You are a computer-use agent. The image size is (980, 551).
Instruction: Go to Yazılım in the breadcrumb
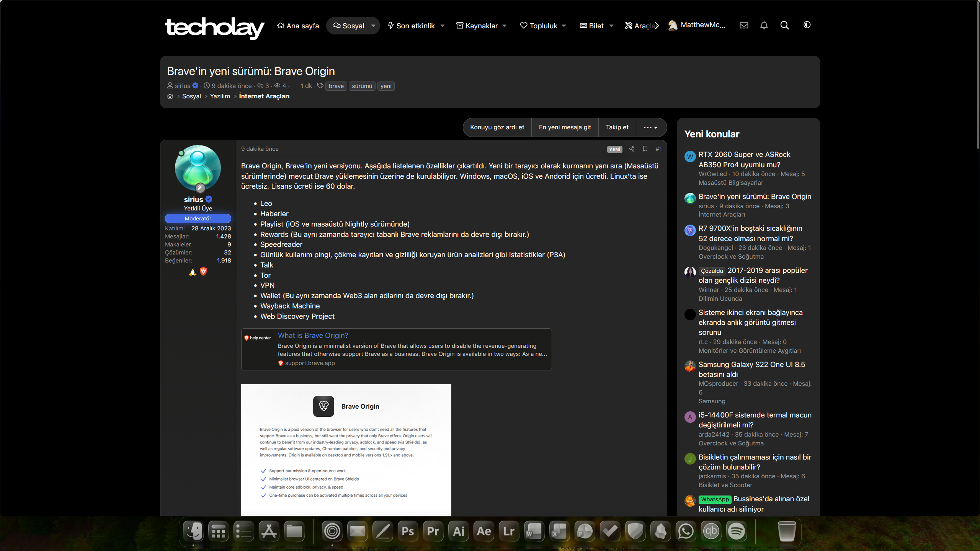pos(220,96)
